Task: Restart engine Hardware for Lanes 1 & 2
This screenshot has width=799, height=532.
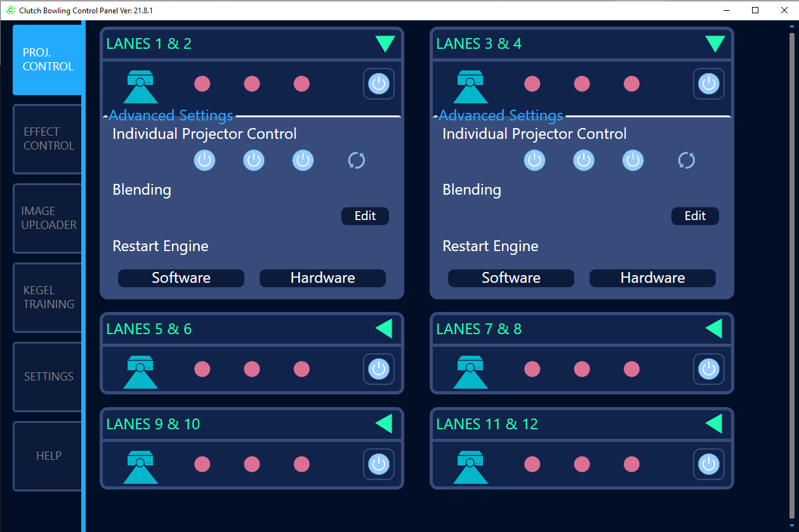Action: pyautogui.click(x=322, y=278)
